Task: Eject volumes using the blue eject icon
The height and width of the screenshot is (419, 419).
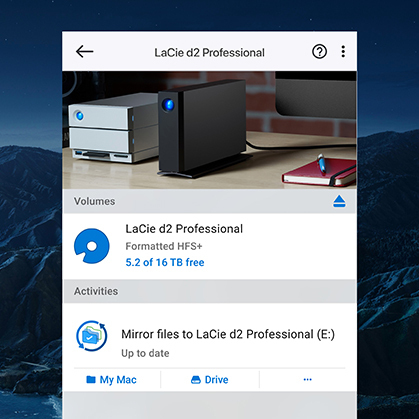Action: [x=339, y=201]
